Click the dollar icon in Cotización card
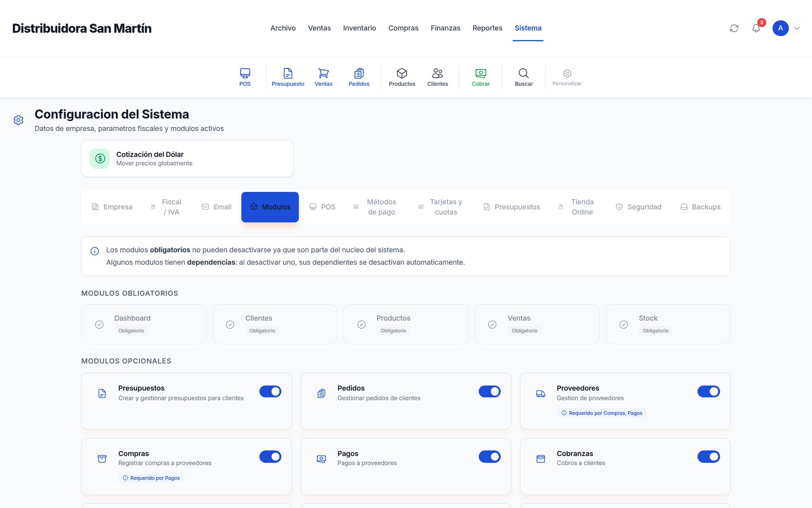The image size is (812, 508). coord(100,158)
